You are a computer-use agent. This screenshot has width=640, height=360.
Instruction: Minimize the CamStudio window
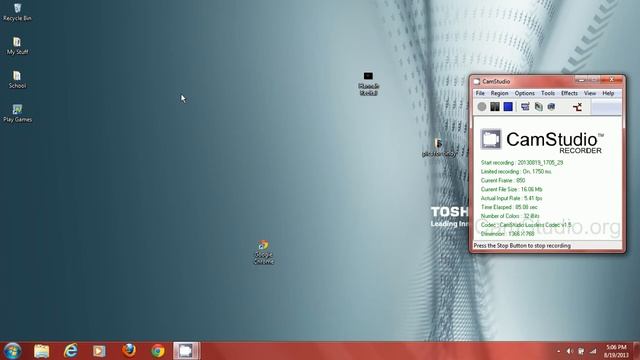click(581, 80)
